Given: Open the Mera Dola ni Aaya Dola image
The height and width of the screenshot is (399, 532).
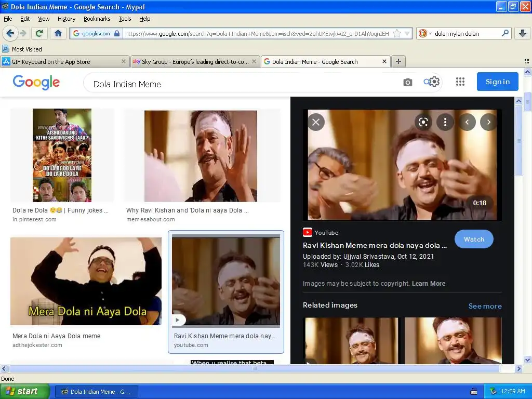Looking at the screenshot, I should (86, 281).
